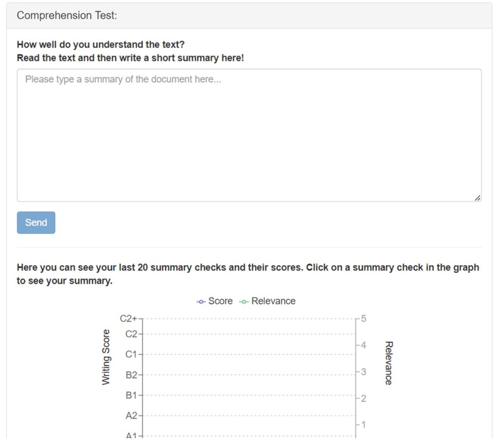The width and height of the screenshot is (498, 448).
Task: Click the Writing Score axis title
Action: pyautogui.click(x=106, y=358)
